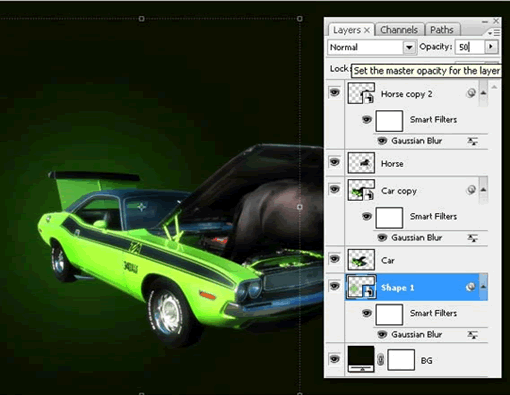Select the BG layer name
510x395 pixels.
coord(426,361)
